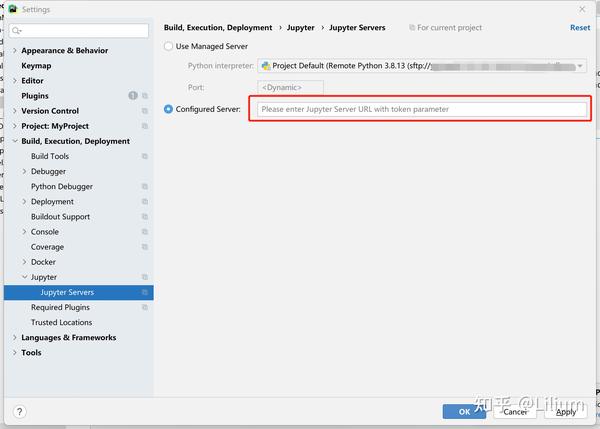Click project-level icon beside Build Tools
The height and width of the screenshot is (429, 600).
click(145, 156)
